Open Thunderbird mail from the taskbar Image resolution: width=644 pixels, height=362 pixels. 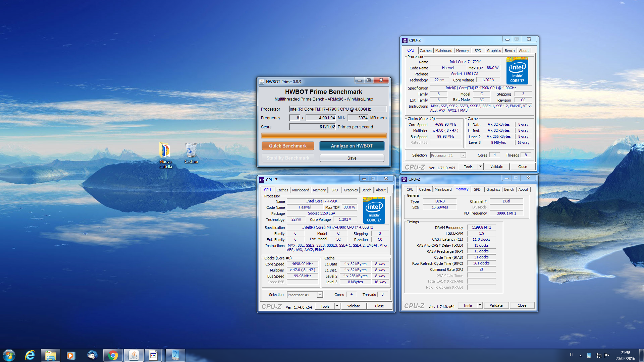tap(92, 355)
